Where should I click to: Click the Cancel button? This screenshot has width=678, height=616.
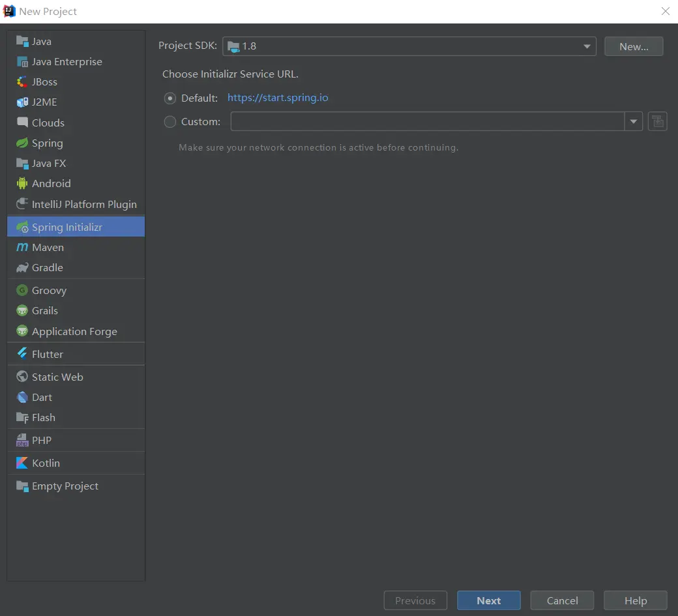tap(562, 600)
